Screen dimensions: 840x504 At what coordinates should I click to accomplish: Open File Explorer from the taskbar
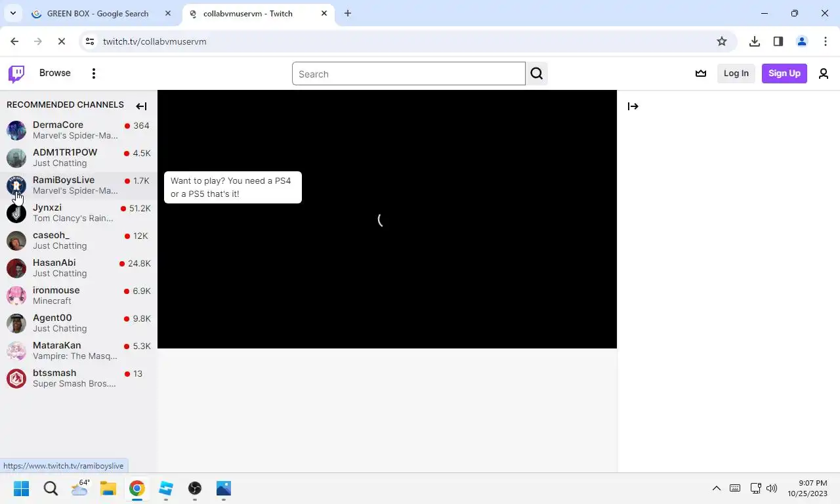(x=108, y=488)
